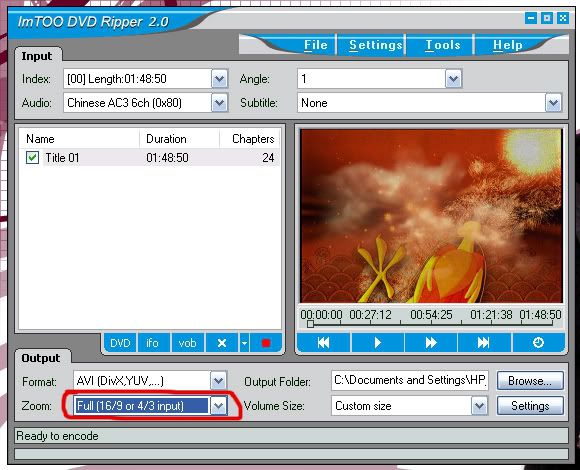The height and width of the screenshot is (470, 580).
Task: Expand the Audio track dropdown
Action: [219, 103]
